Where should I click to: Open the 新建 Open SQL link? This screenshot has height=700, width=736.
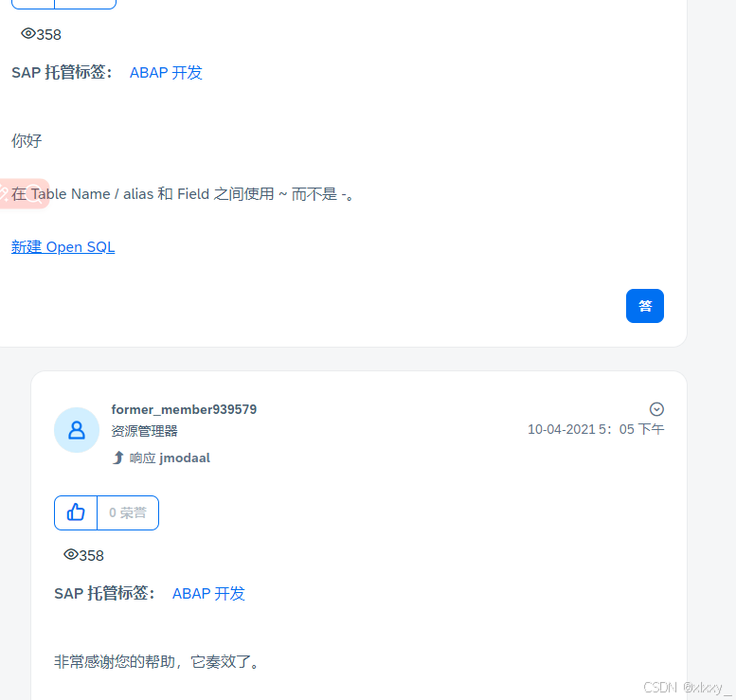[x=63, y=247]
